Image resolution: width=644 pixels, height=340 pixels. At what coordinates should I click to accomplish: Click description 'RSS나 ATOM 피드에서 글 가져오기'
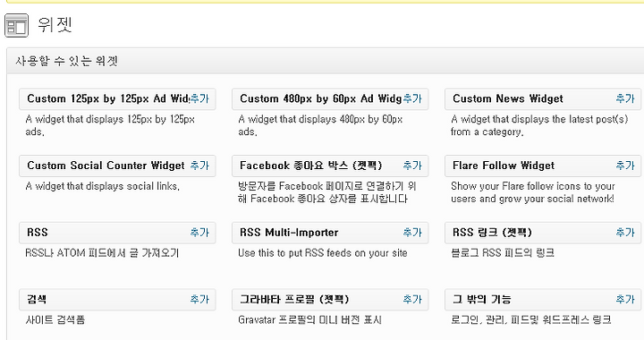(x=102, y=253)
